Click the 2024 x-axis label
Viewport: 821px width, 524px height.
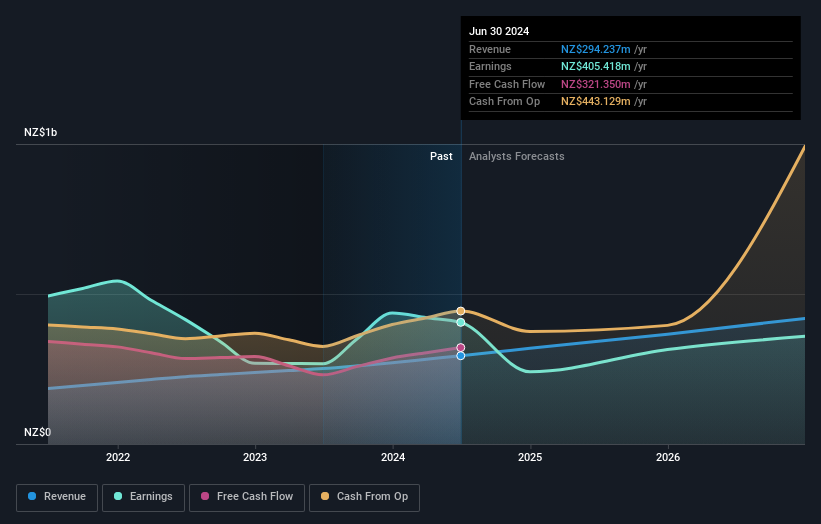(393, 457)
